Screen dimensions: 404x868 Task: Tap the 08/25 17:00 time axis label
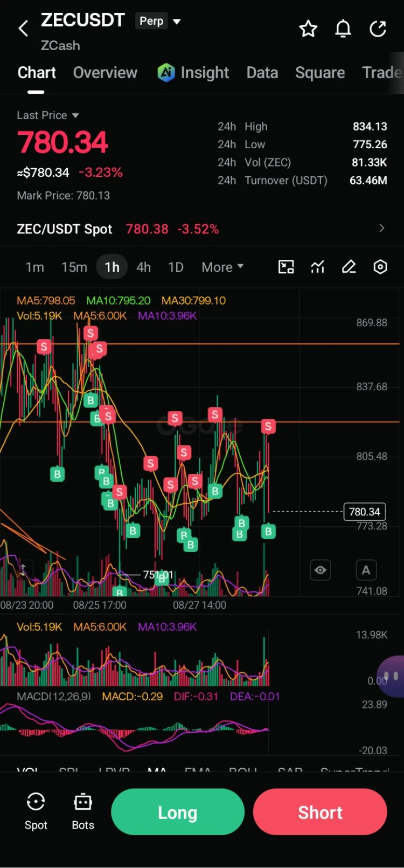pos(100,605)
